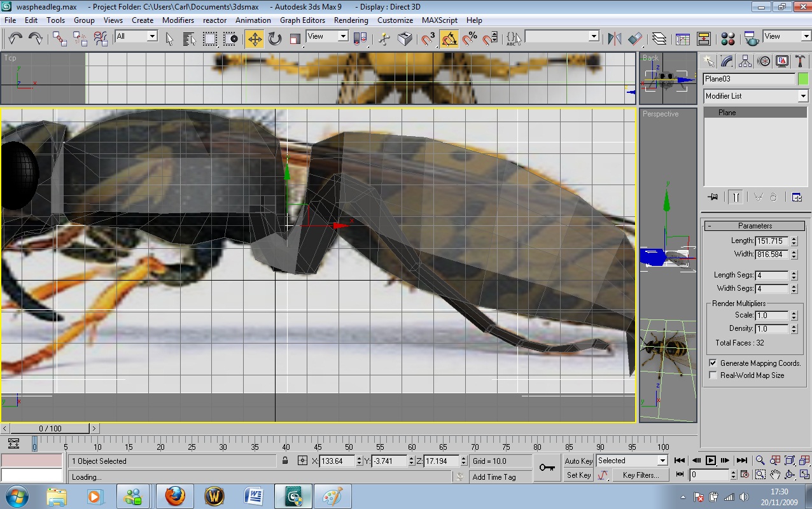
Task: Toggle the Angle Snap button
Action: click(449, 39)
